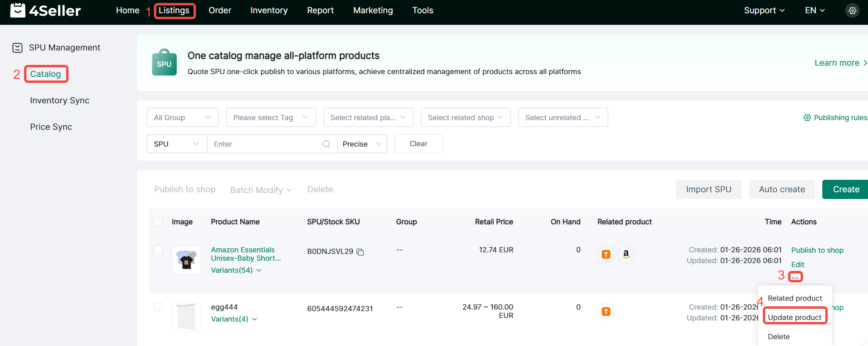Open the Precise match type dropdown
Screen dimensions: 868x346
click(361, 144)
